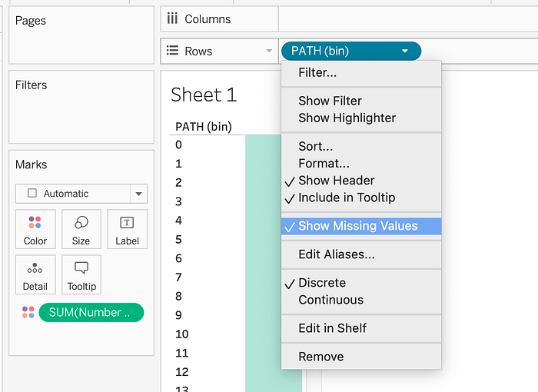Expand the Rows shelf dropdown arrow

[x=269, y=51]
